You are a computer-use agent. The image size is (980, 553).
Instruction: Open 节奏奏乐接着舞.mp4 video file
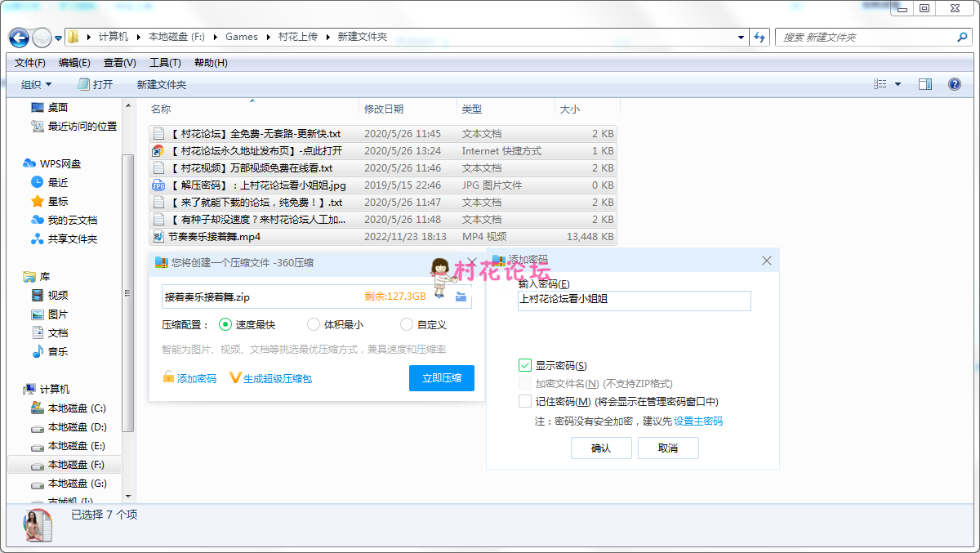tap(214, 237)
